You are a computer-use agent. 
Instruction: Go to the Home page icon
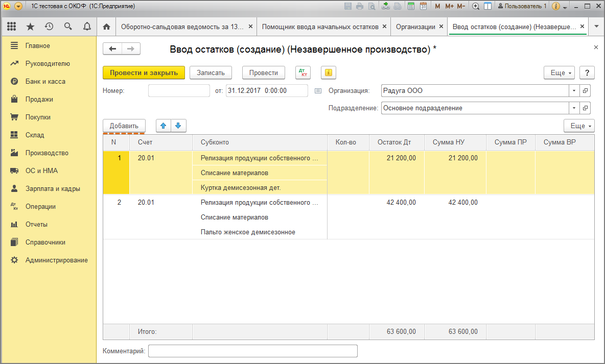pos(106,27)
